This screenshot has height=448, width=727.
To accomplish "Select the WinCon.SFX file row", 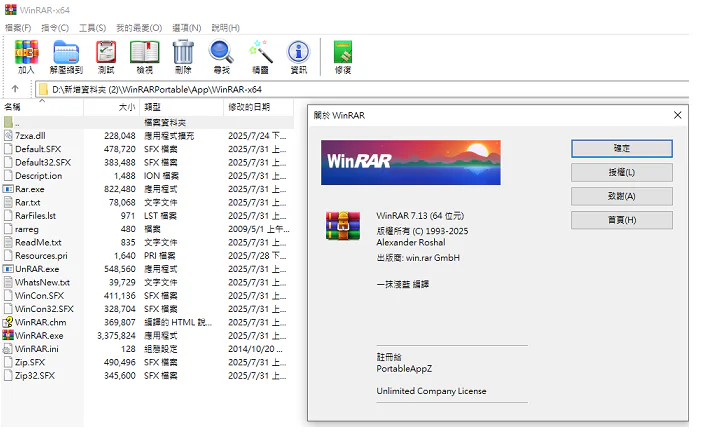I will (147, 295).
